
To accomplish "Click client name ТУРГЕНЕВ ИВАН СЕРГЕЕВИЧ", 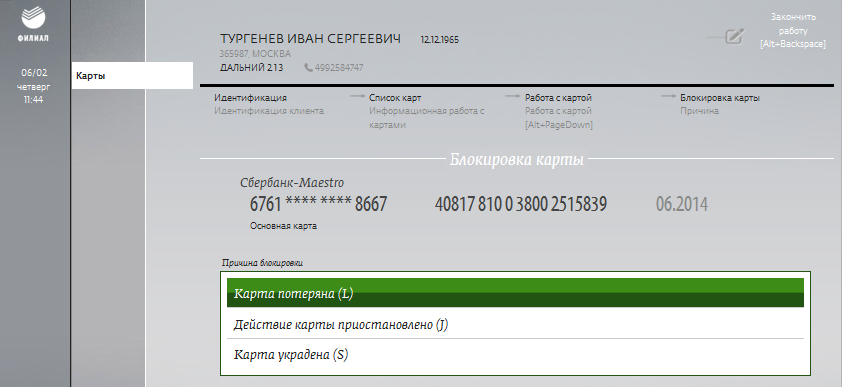I will (310, 39).
